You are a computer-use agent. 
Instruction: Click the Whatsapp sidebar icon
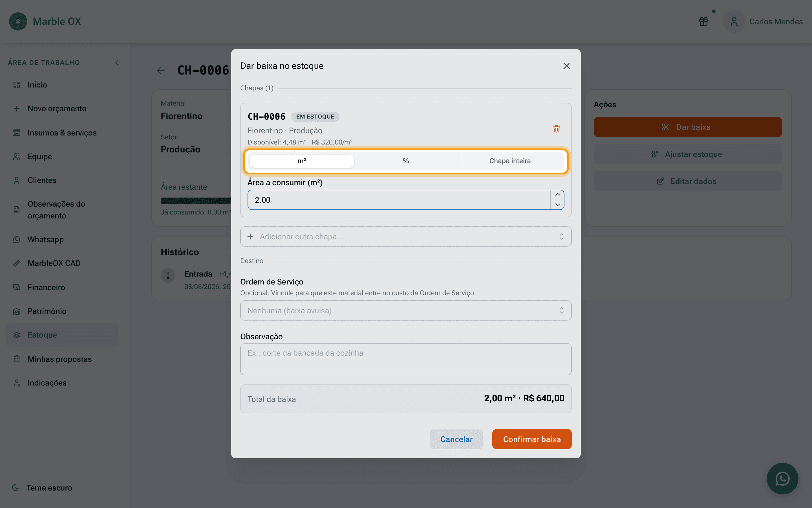click(16, 240)
